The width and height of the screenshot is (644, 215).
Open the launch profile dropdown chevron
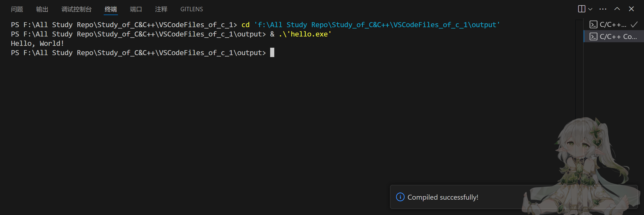click(x=591, y=9)
